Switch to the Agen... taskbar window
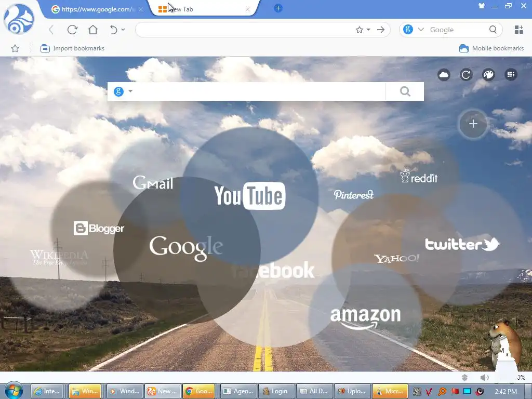The image size is (532, 399). [x=237, y=391]
